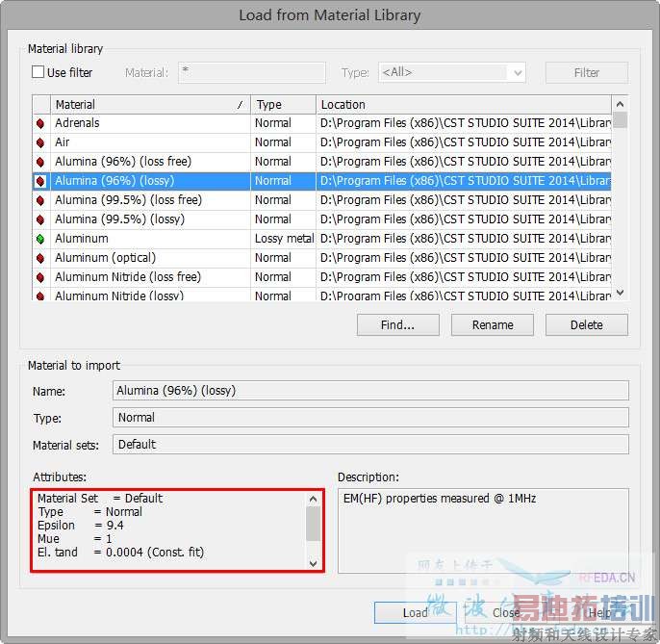
Task: Select Aluminum Nitride (loss free) row
Action: pyautogui.click(x=321, y=277)
